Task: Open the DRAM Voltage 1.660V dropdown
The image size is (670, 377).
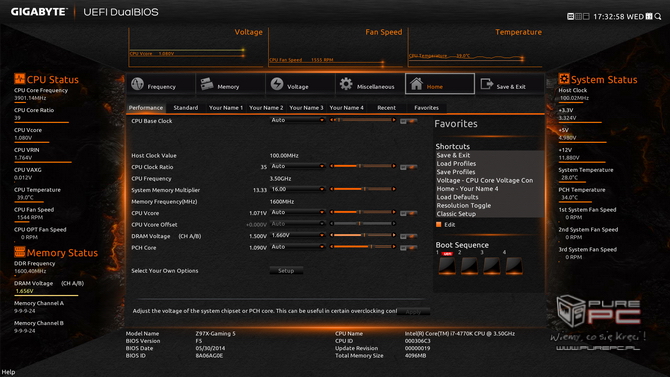Action: [x=297, y=235]
